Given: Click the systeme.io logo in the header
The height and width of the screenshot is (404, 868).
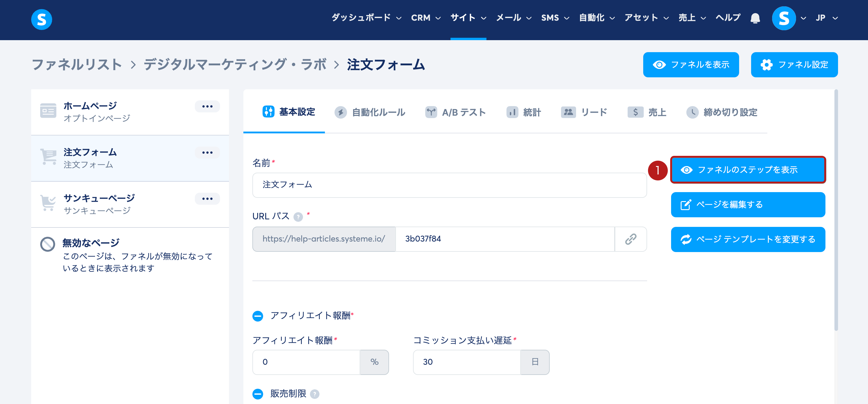Looking at the screenshot, I should [x=41, y=19].
